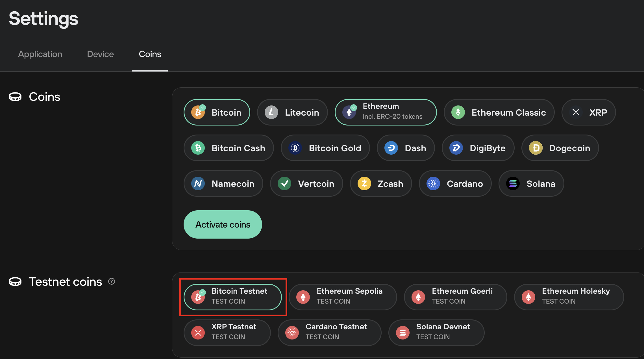
Task: Click the Activate coins button
Action: (223, 225)
